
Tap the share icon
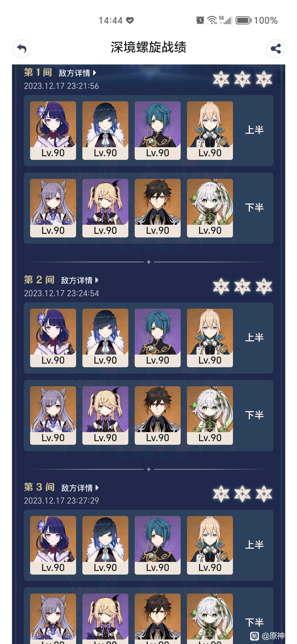(x=275, y=48)
